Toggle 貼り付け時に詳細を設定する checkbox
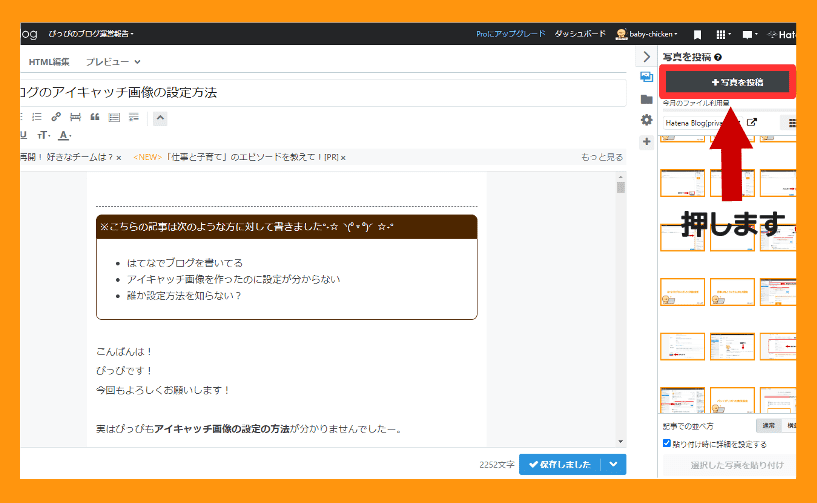This screenshot has width=817, height=503. pyautogui.click(x=666, y=443)
